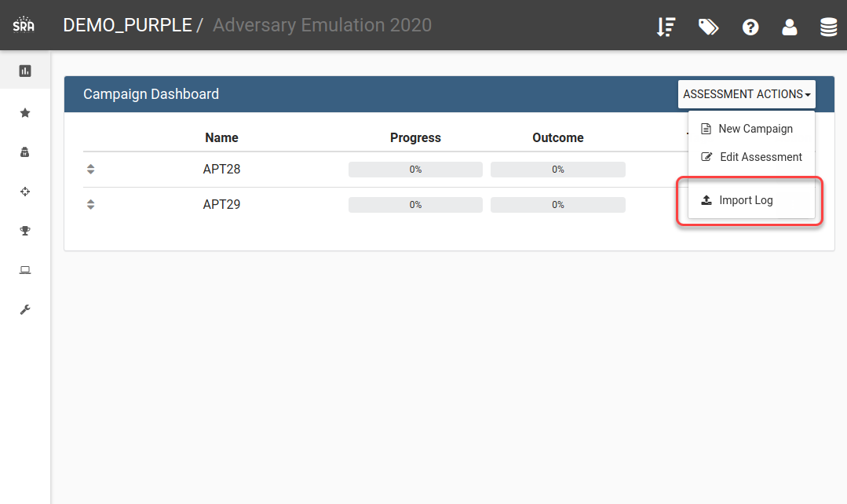Open the APT28 campaign
847x504 pixels.
[221, 169]
